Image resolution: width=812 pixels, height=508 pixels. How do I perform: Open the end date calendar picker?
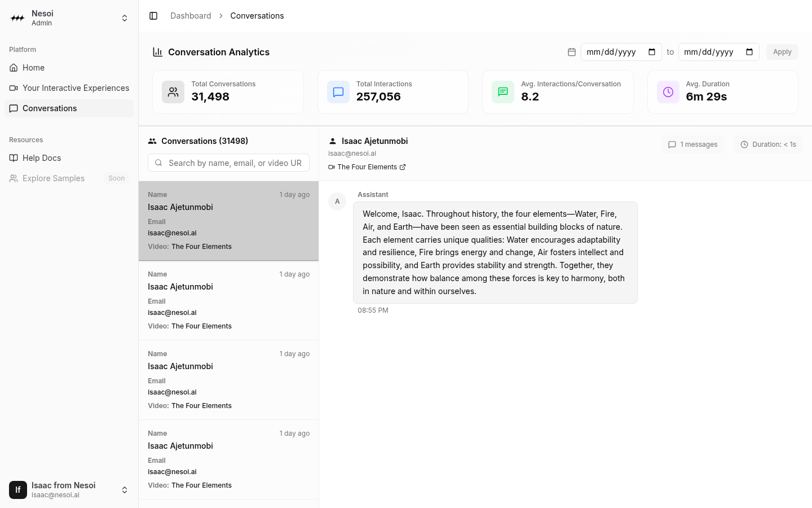pyautogui.click(x=749, y=52)
